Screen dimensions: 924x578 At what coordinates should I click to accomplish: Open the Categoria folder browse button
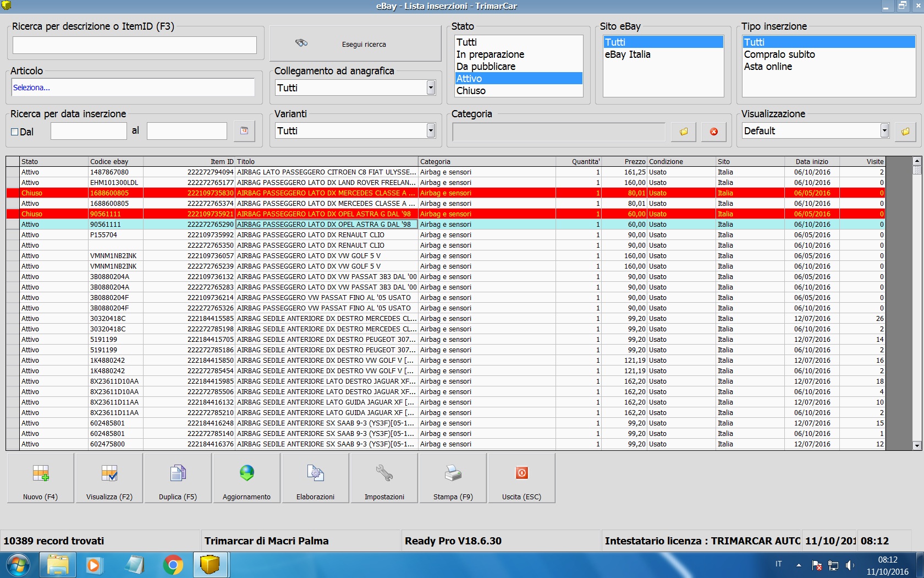(x=684, y=132)
